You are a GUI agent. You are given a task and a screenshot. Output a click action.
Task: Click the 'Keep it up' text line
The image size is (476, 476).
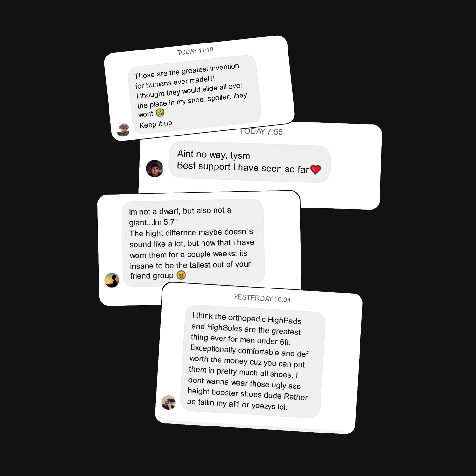click(156, 124)
